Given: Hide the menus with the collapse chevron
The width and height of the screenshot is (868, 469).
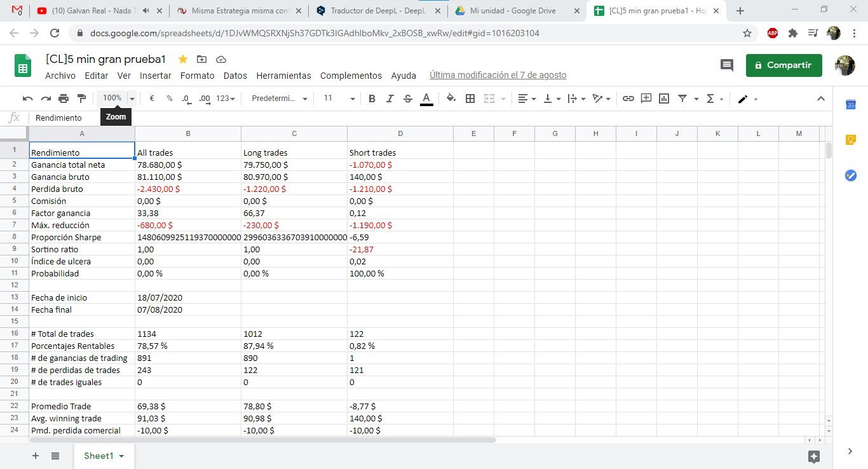Looking at the screenshot, I should (821, 99).
